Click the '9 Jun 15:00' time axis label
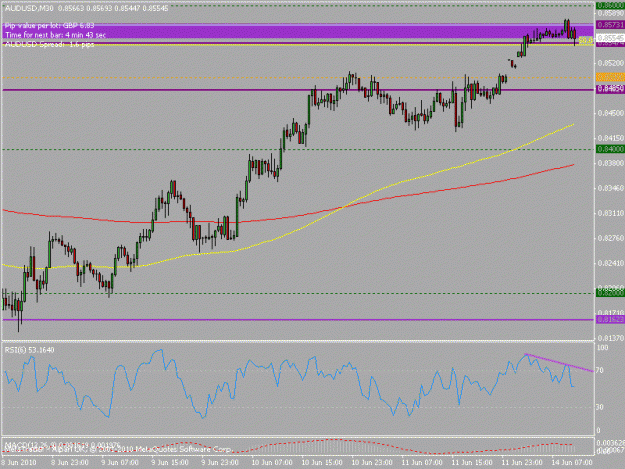Viewport: 625px width, 469px height. click(170, 462)
